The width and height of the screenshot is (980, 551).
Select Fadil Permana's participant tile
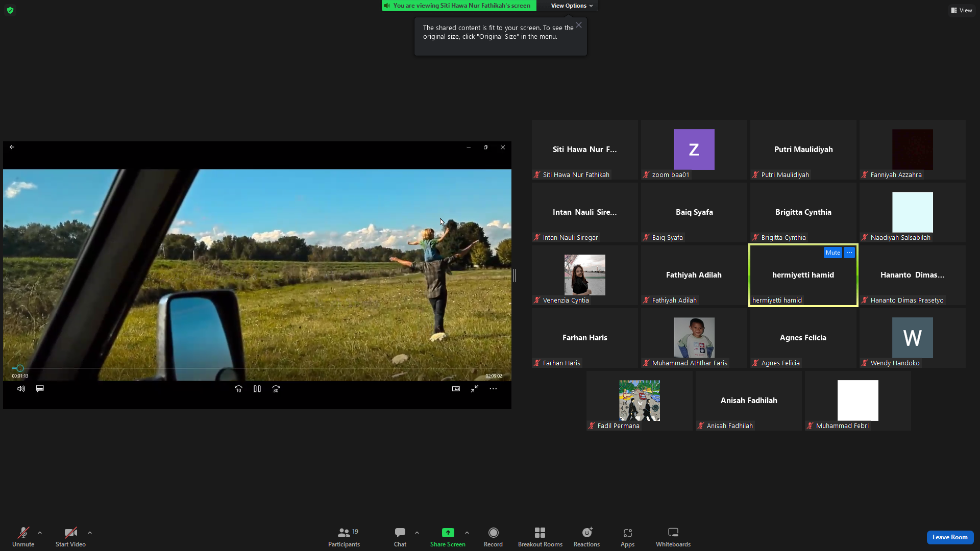point(640,401)
